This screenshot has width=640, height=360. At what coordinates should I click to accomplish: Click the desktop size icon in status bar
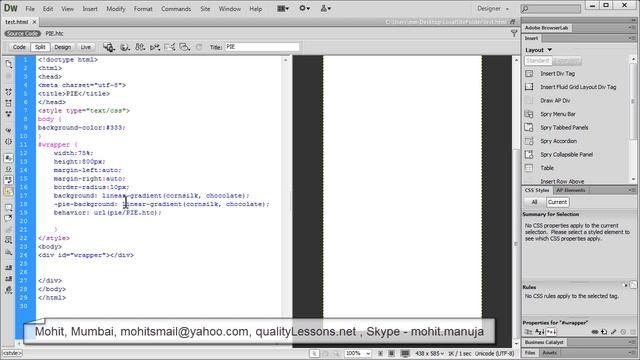point(405,353)
